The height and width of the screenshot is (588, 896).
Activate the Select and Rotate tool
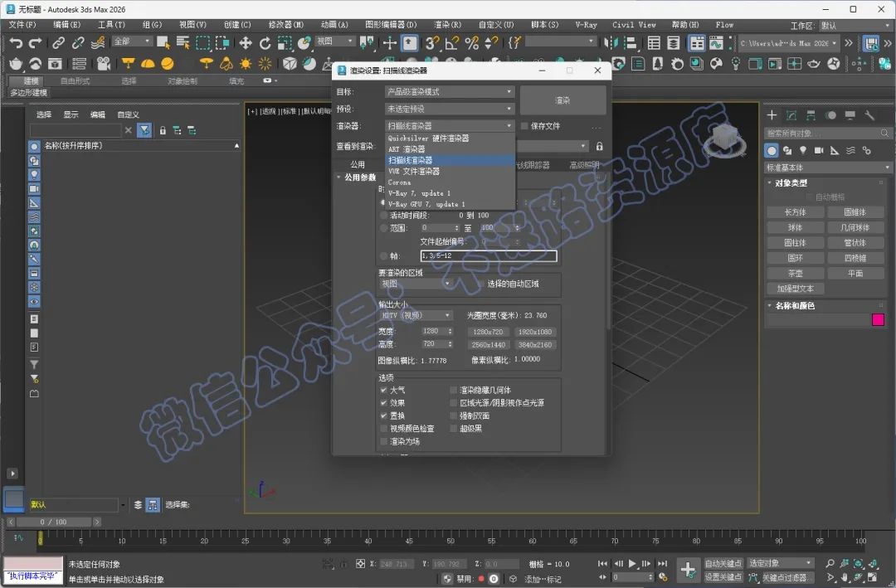point(265,43)
